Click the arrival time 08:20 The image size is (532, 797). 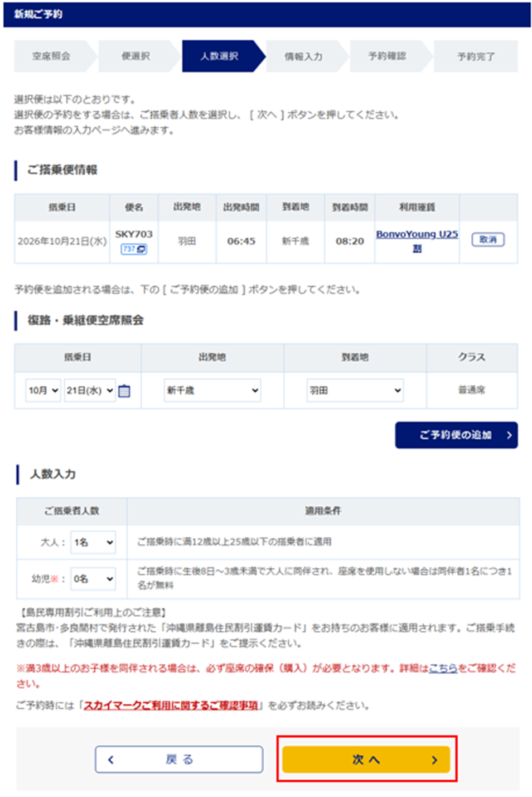tap(350, 241)
